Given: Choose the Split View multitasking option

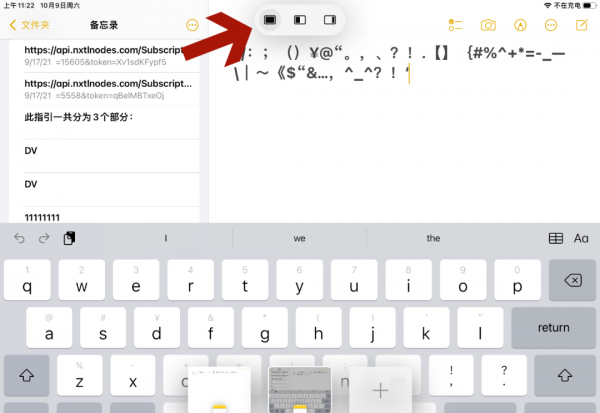Looking at the screenshot, I should [x=299, y=19].
